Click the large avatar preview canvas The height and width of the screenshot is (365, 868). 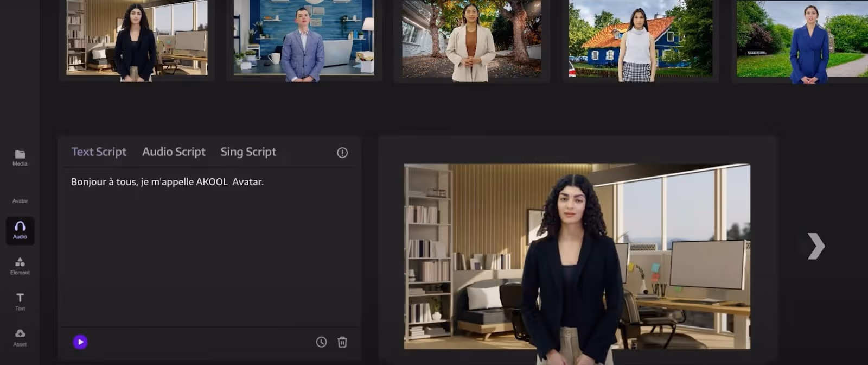577,256
